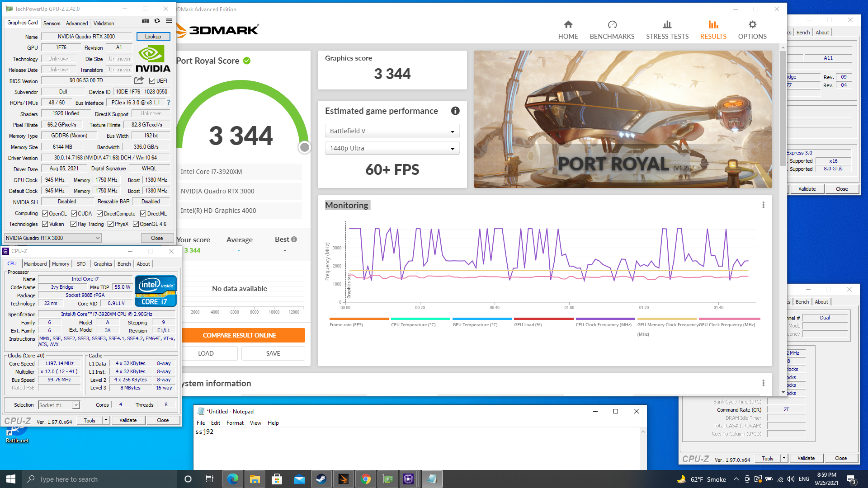Click the Windows Start button
The height and width of the screenshot is (488, 868).
click(x=11, y=479)
